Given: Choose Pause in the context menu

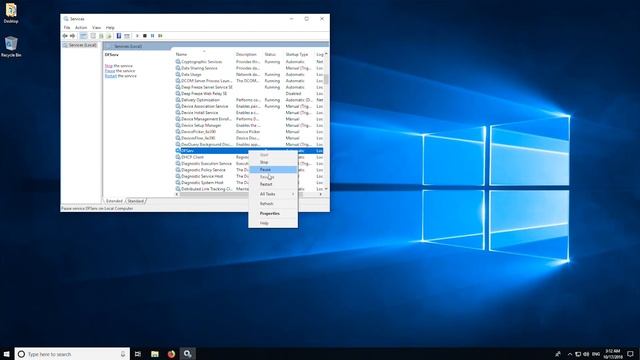Looking at the screenshot, I should click(273, 169).
